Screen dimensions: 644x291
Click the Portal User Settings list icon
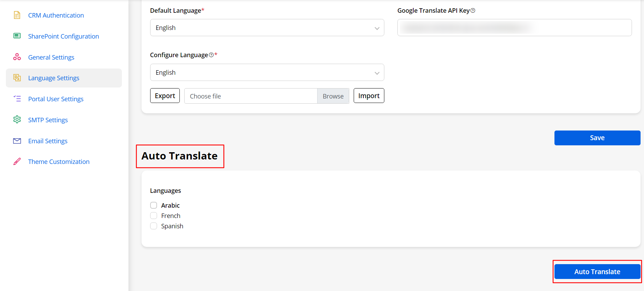pos(17,99)
